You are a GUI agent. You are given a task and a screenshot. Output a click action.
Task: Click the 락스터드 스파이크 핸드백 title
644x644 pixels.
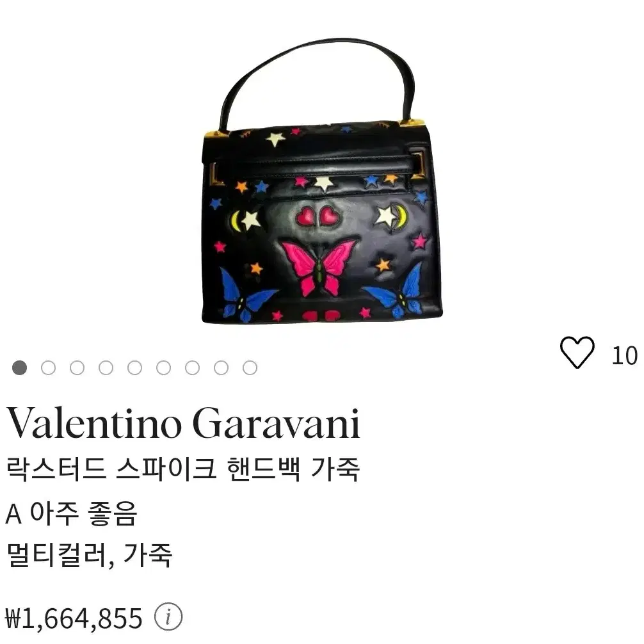coord(184,469)
